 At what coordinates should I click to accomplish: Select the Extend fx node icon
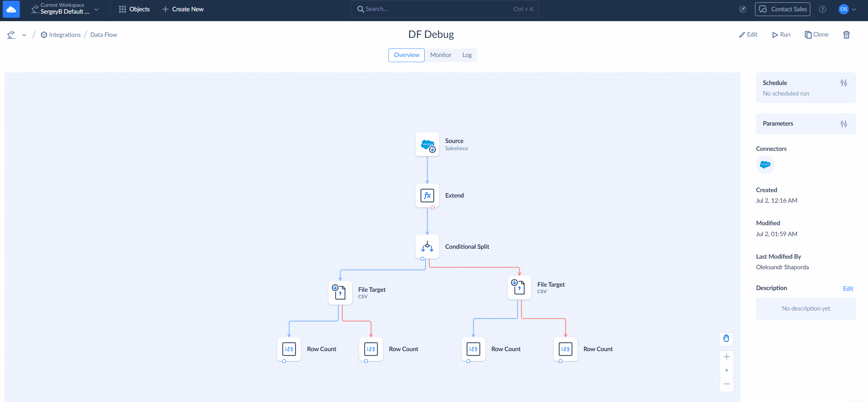click(x=427, y=196)
